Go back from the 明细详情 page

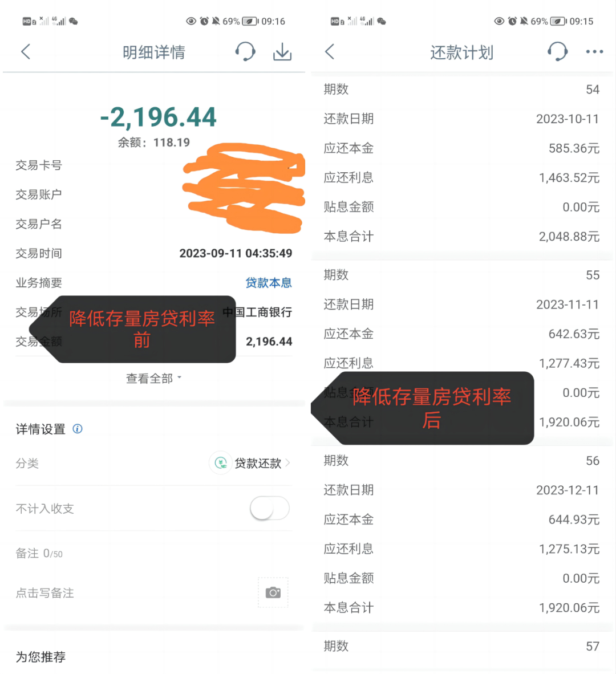point(26,52)
